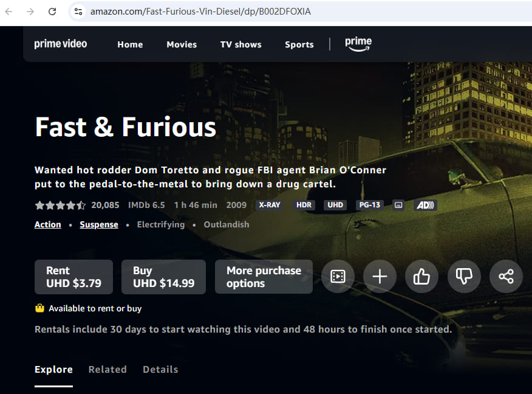The image size is (532, 394).
Task: Click the browser forward arrow
Action: pyautogui.click(x=30, y=12)
